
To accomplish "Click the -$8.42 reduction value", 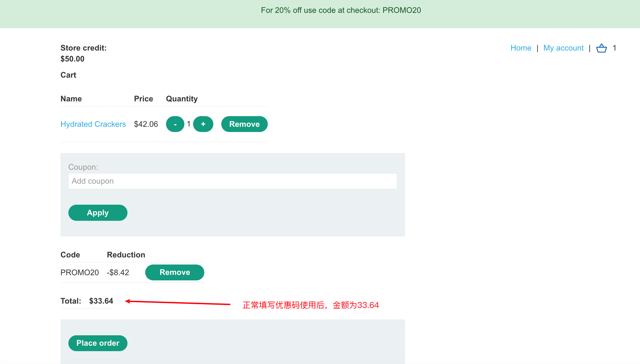I will [118, 272].
